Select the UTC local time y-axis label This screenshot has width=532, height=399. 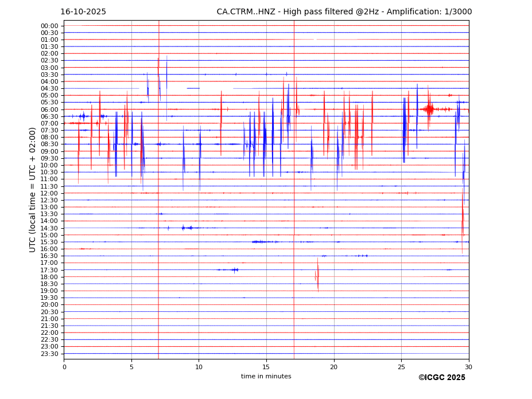[33, 189]
